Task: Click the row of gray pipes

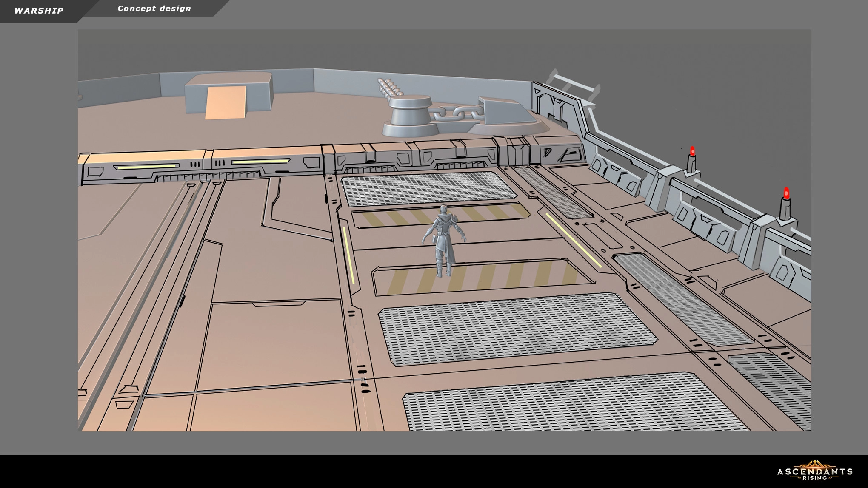Action: (389, 87)
